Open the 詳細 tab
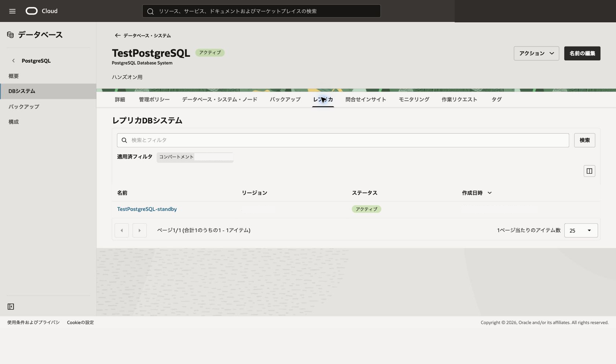 [x=120, y=100]
